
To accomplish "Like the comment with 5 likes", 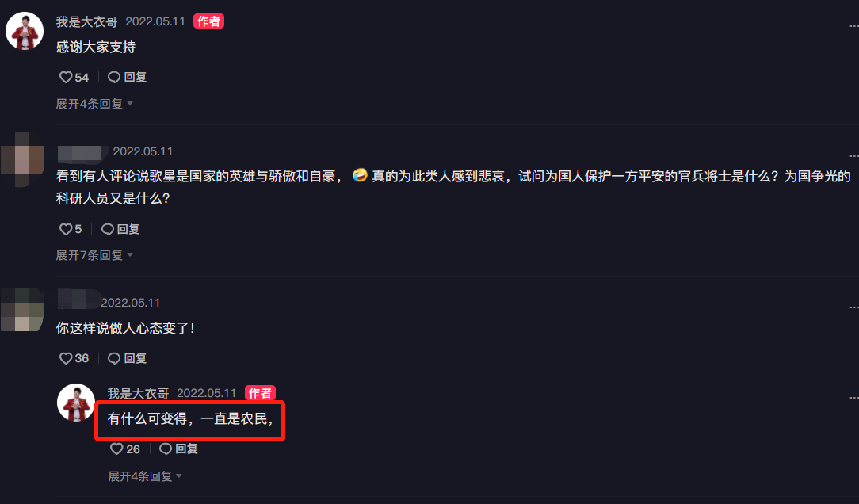I will [x=70, y=229].
